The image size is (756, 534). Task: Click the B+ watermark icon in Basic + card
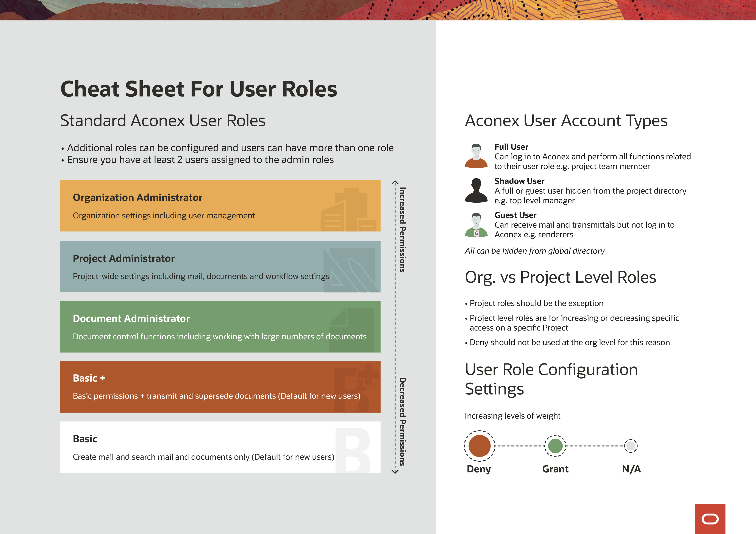tap(357, 388)
